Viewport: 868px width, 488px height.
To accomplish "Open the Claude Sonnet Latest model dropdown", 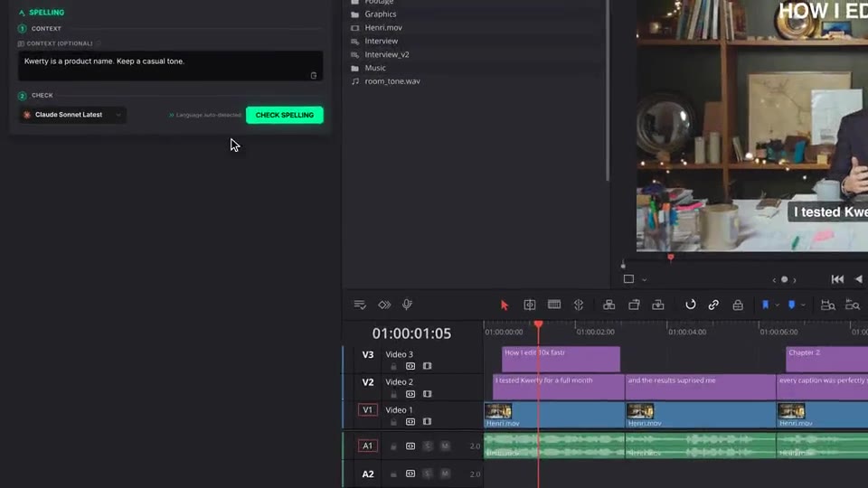I will [72, 115].
